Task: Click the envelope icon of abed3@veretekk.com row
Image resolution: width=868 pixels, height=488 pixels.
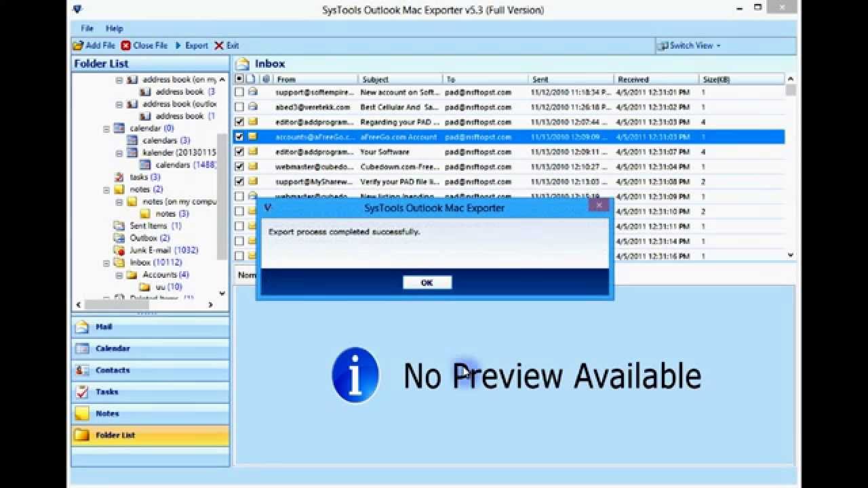Action: tap(253, 106)
